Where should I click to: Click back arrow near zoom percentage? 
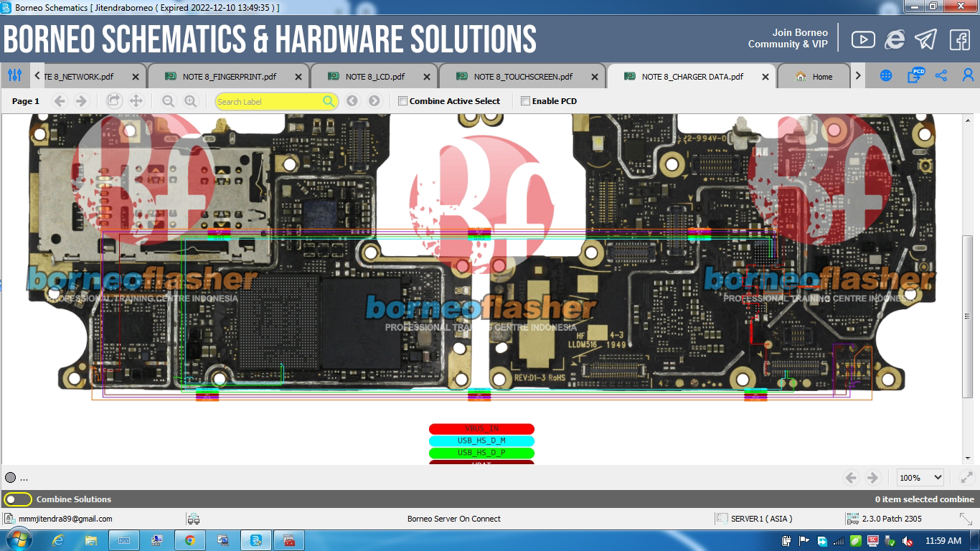click(x=852, y=477)
